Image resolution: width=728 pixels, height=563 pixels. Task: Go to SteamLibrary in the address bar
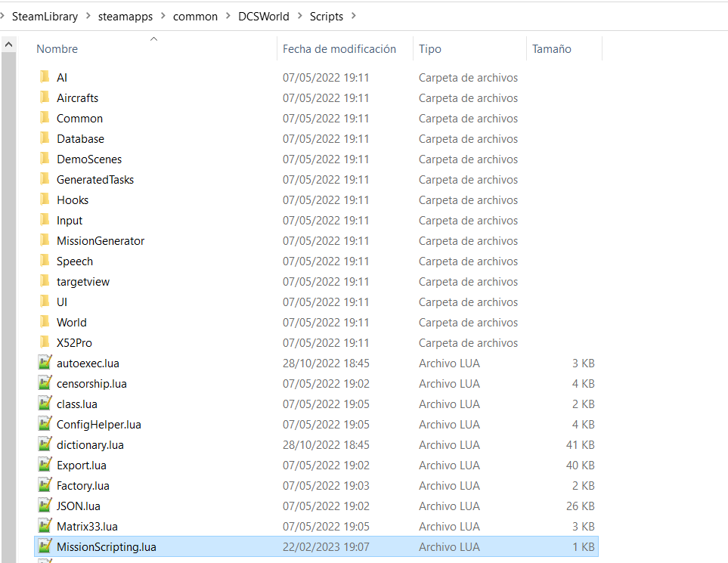point(45,16)
